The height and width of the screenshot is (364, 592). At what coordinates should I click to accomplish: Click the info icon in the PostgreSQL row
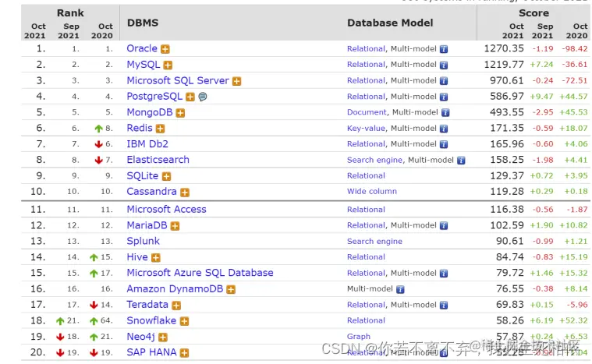tap(444, 97)
